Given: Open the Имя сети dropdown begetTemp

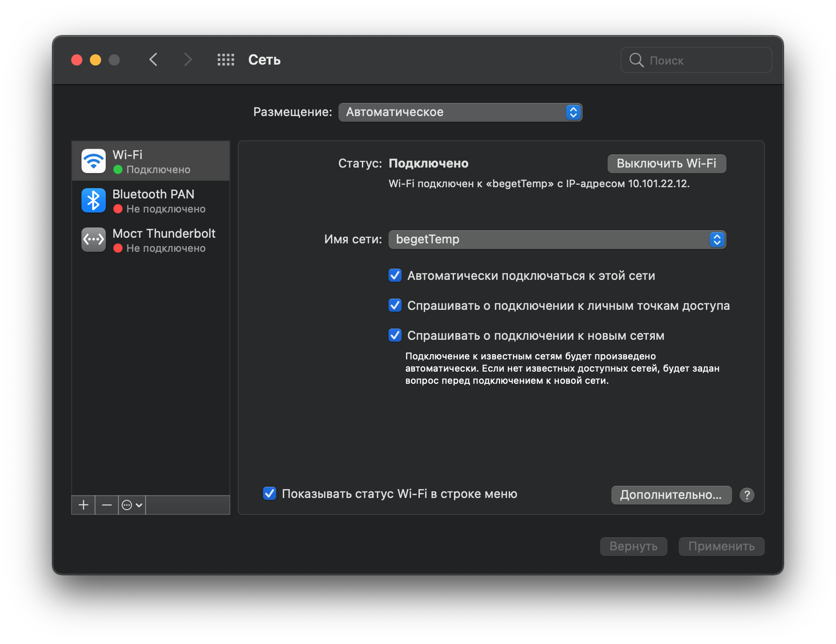Looking at the screenshot, I should click(x=557, y=240).
